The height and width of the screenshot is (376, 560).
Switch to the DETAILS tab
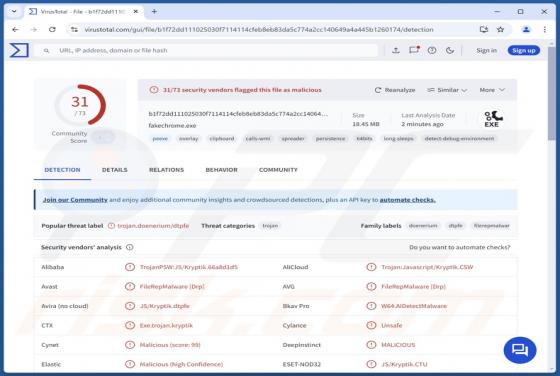115,170
